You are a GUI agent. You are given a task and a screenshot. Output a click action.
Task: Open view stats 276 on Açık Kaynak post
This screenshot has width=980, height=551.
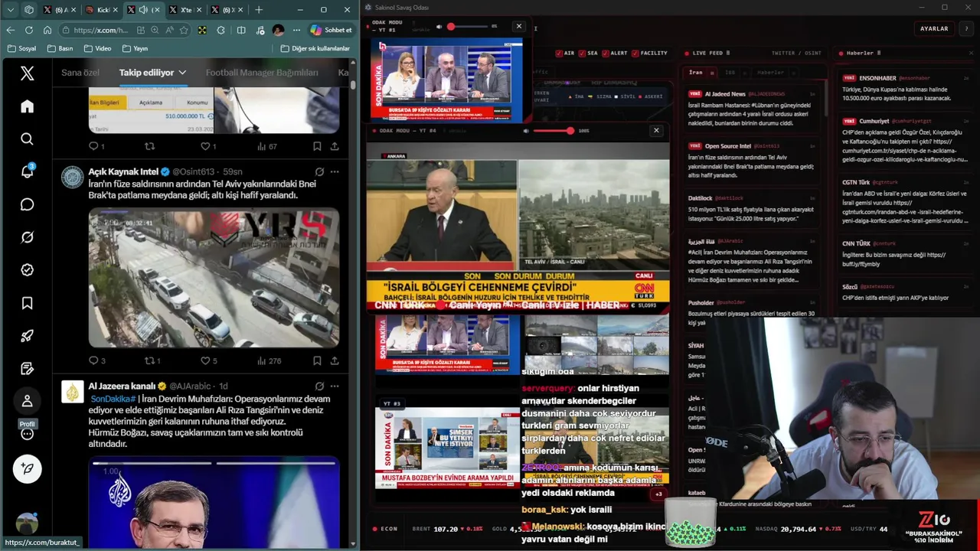269,360
